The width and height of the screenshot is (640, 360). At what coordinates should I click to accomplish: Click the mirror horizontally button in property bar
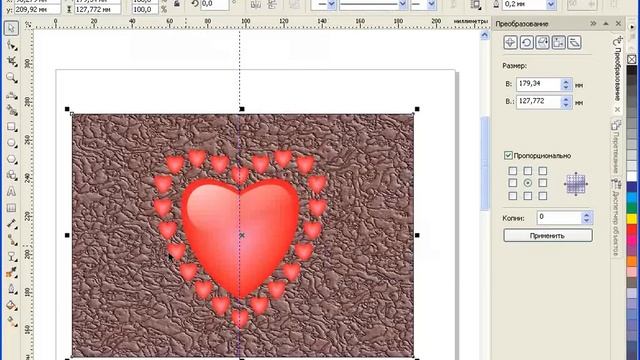coord(256,4)
